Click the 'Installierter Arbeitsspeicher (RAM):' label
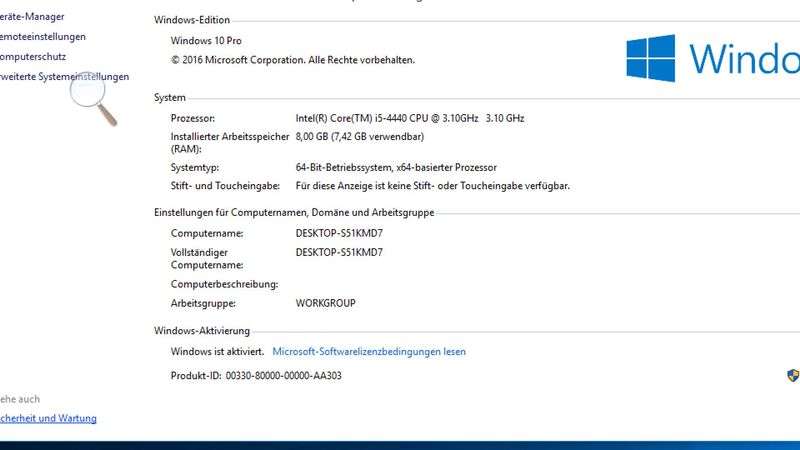Image resolution: width=800 pixels, height=450 pixels. [x=230, y=143]
